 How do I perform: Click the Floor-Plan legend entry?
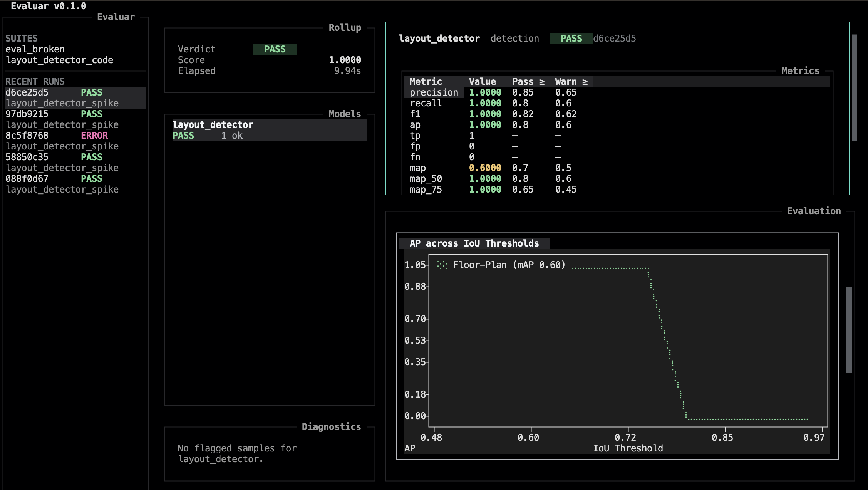point(501,265)
